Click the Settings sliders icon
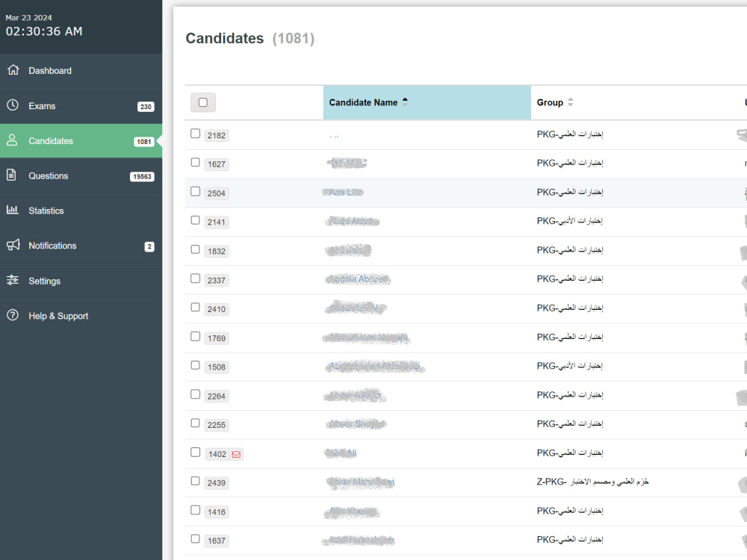This screenshot has height=560, width=747. click(x=13, y=280)
